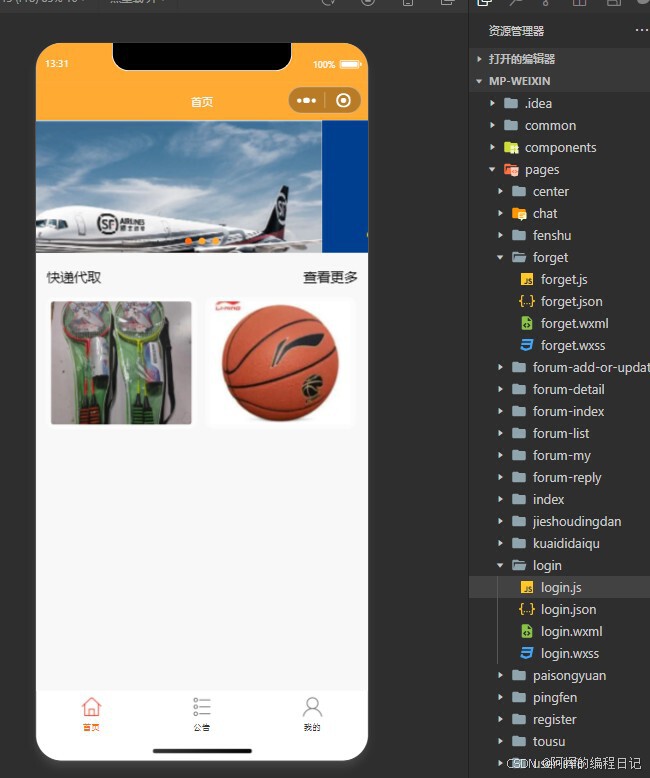
Task: Collapse the MP-WEIXIN project root
Action: point(559,81)
